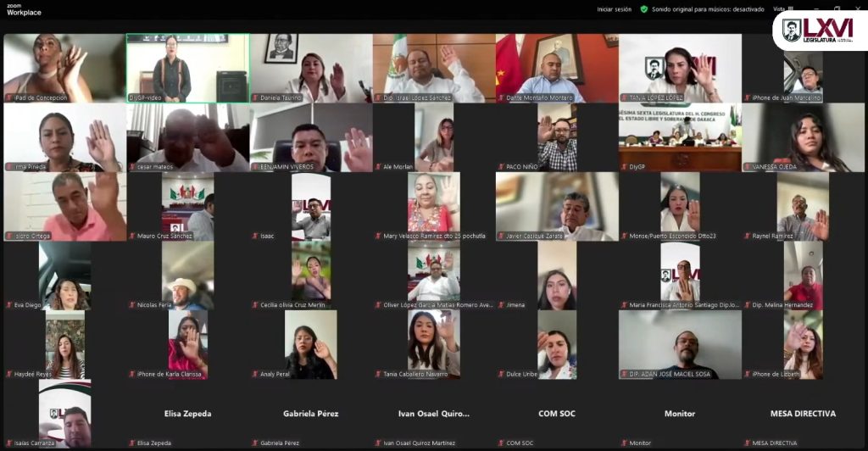The image size is (868, 451).
Task: Click muted mic icon beside Haydeé Reyes
Action: point(8,374)
